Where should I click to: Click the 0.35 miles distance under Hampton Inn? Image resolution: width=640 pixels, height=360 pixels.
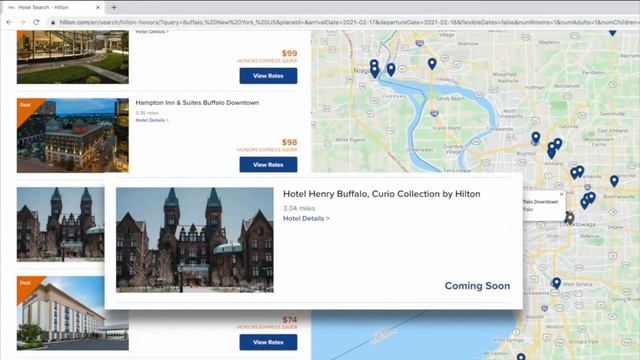tap(147, 113)
